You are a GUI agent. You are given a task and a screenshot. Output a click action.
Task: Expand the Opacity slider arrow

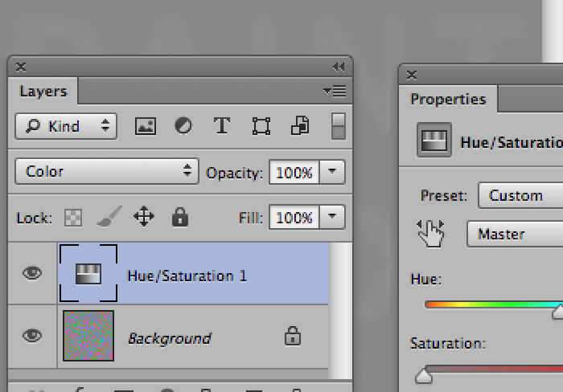tap(333, 172)
